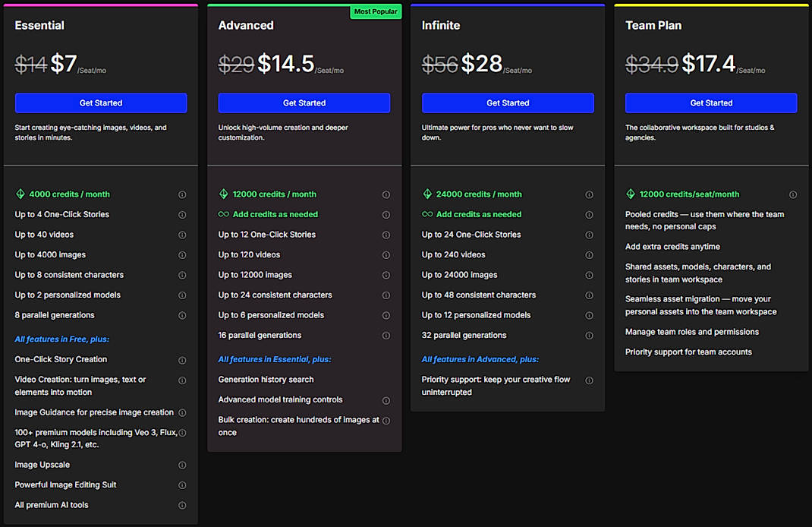Open info for 100+ premium models
This screenshot has height=527, width=812.
pos(182,433)
